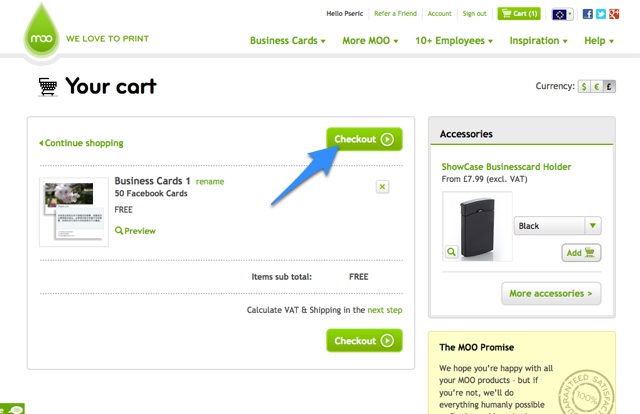This screenshot has height=414, width=640.
Task: Switch currency to euros
Action: (x=596, y=87)
